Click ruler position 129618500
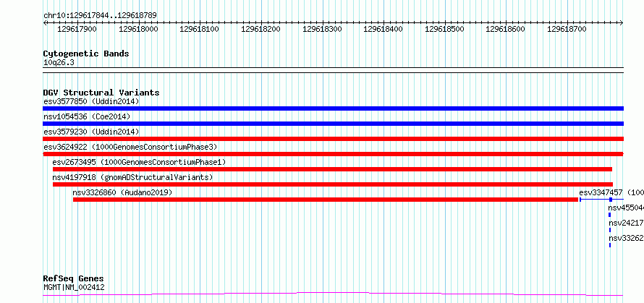The height and width of the screenshot is (303, 644). pyautogui.click(x=445, y=29)
